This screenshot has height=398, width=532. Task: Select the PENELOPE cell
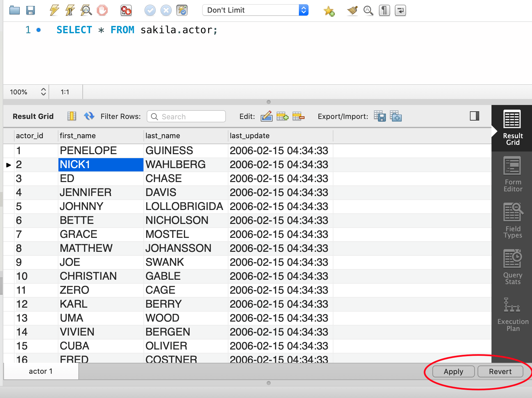(101, 150)
